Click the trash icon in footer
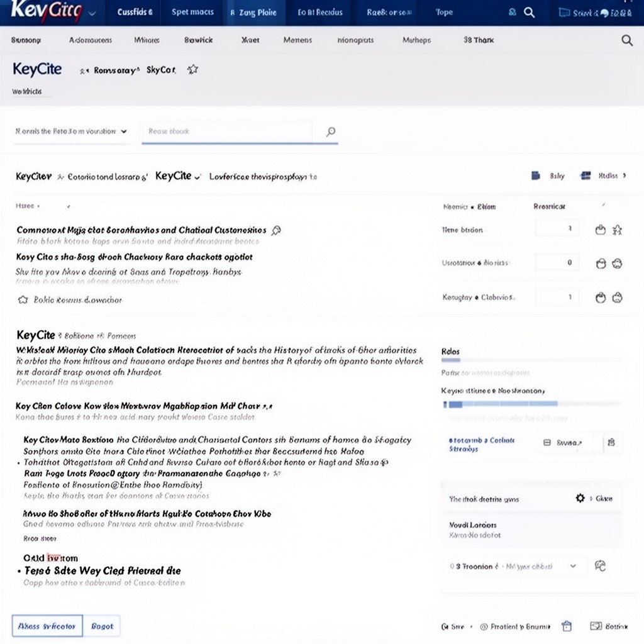Viewport: 644px width, 644px height. [x=567, y=626]
